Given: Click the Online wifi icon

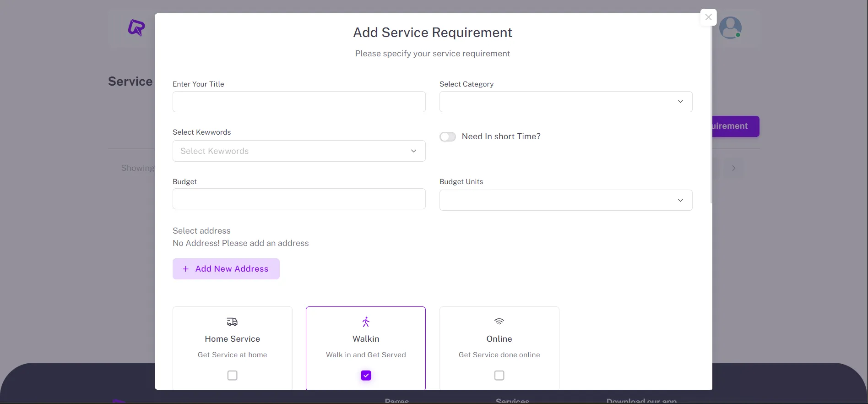Looking at the screenshot, I should (499, 322).
